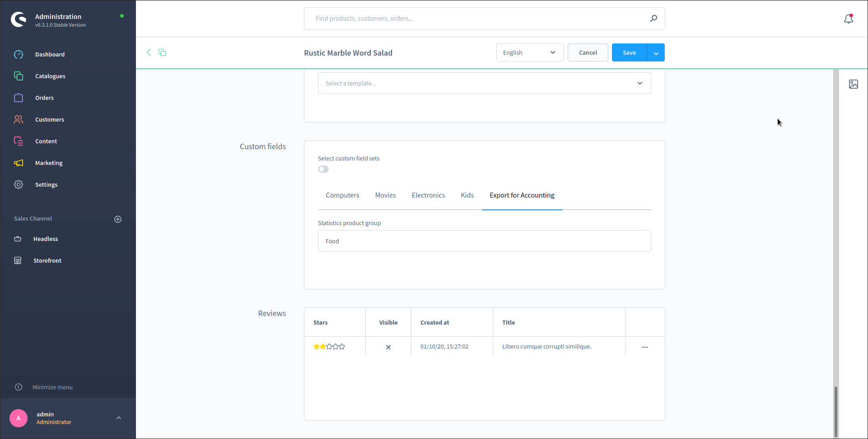Sort reviews by Visible column
Screen dimensions: 868x439
388,322
